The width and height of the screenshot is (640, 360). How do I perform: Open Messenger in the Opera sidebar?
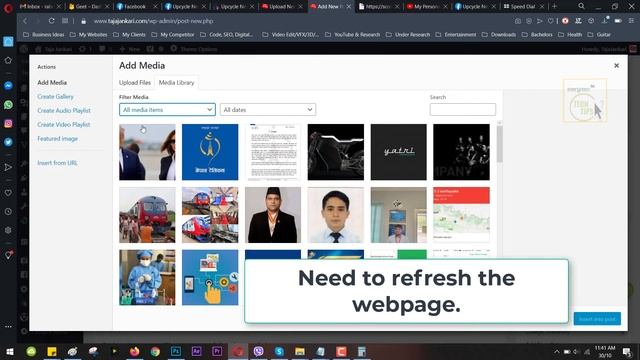(x=8, y=86)
